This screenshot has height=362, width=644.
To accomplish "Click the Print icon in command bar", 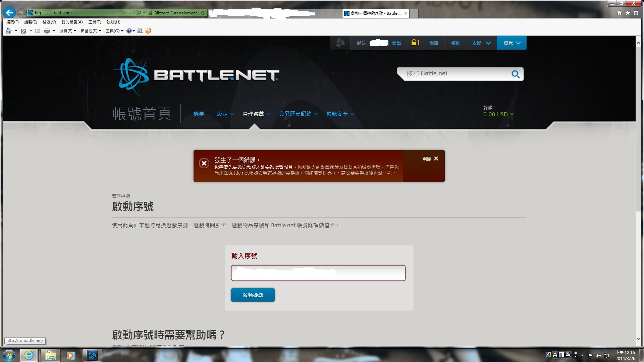I will pos(47,31).
